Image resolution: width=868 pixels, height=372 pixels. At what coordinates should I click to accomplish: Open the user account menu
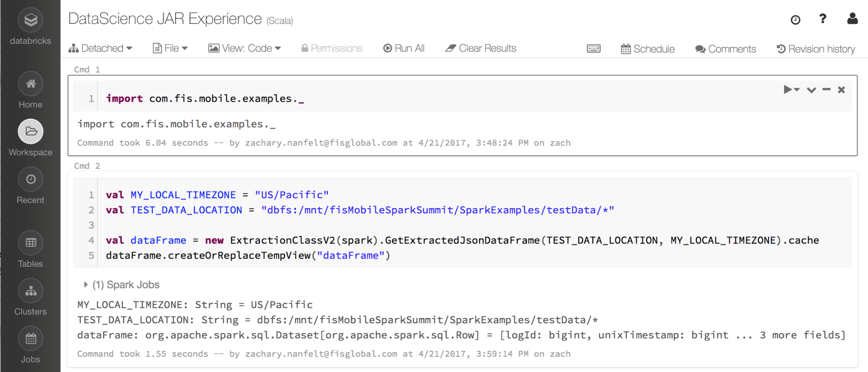(x=852, y=19)
